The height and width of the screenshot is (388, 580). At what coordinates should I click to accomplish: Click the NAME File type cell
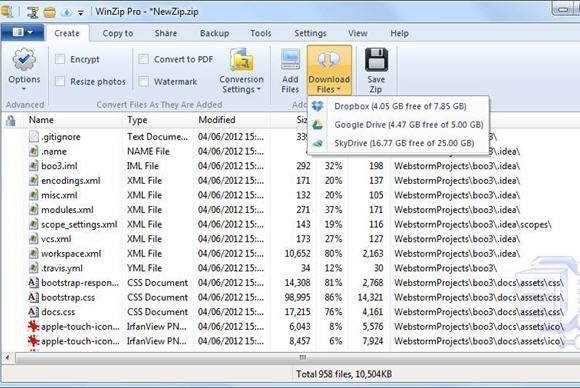pos(148,152)
